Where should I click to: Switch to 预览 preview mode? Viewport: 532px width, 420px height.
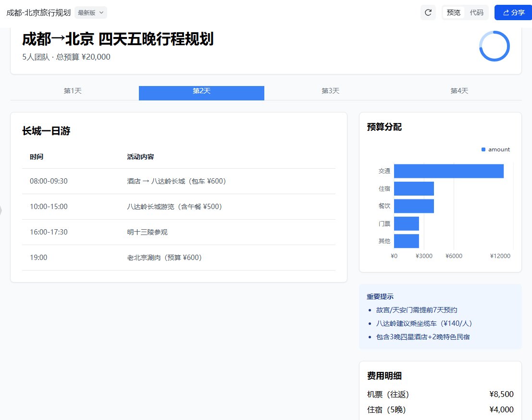click(x=453, y=12)
